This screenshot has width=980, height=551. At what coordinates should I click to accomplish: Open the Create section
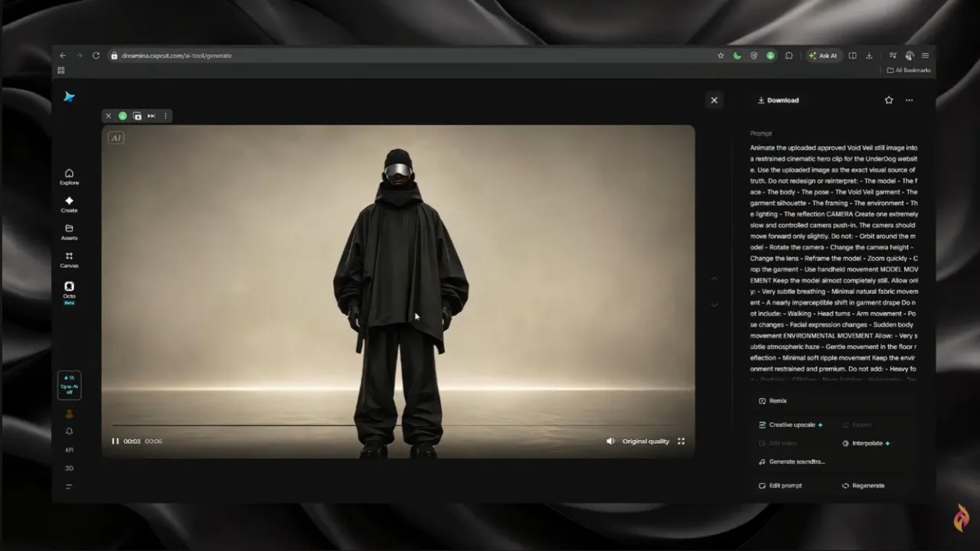click(69, 204)
